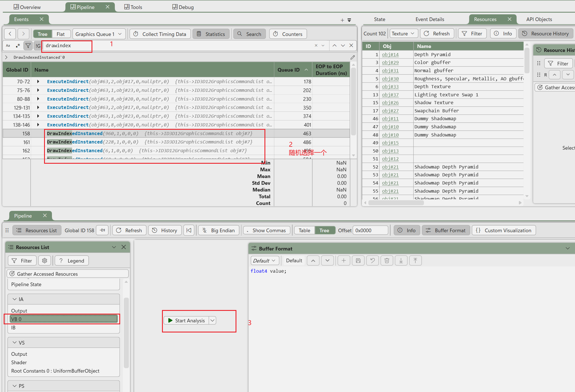Expand the ExecuteIndirect 70-72 tree row
The width and height of the screenshot is (575, 392).
[x=38, y=81]
